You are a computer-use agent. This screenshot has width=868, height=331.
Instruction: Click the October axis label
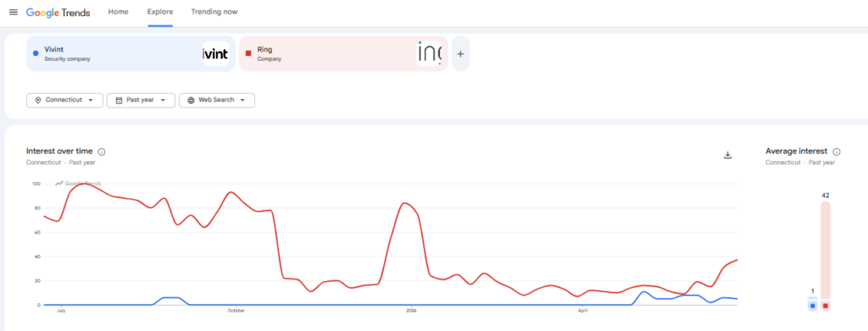click(x=236, y=311)
